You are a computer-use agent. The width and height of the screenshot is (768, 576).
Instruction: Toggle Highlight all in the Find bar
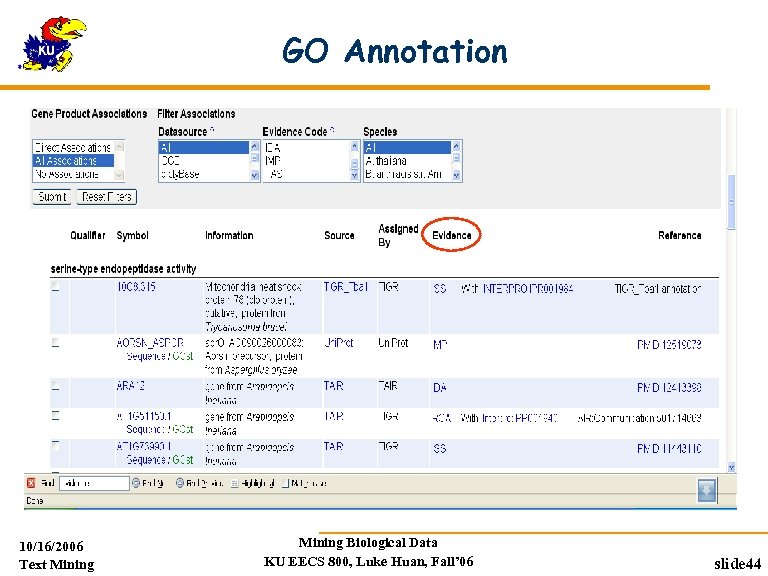(252, 483)
